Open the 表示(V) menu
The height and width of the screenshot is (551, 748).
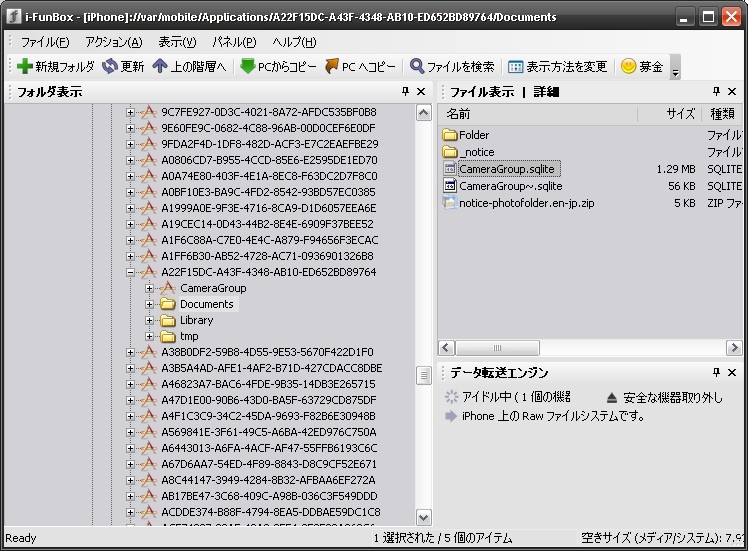(x=177, y=42)
